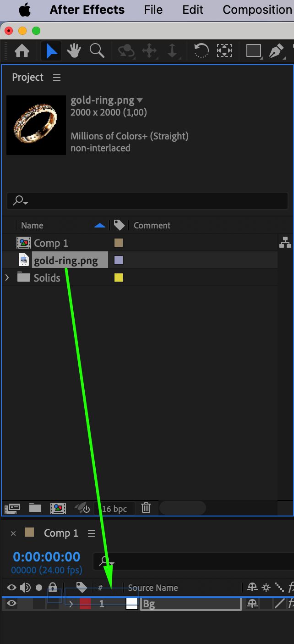Click the red label color of Bg layer

(x=85, y=604)
